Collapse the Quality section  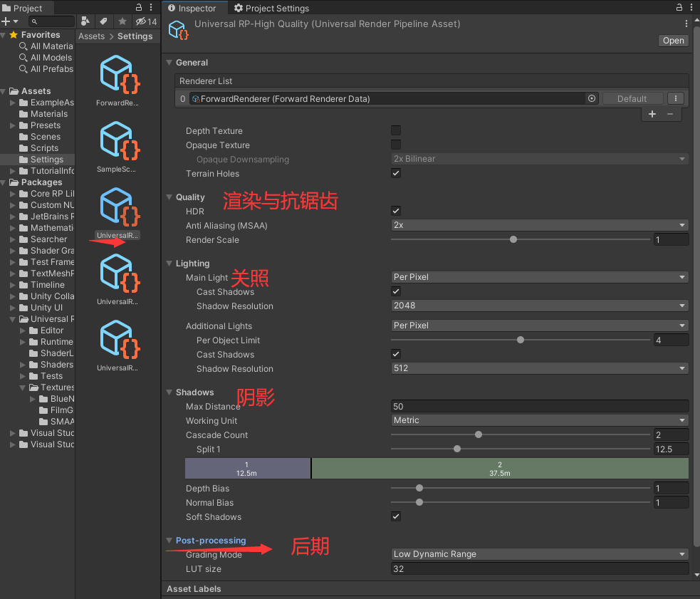pyautogui.click(x=169, y=197)
